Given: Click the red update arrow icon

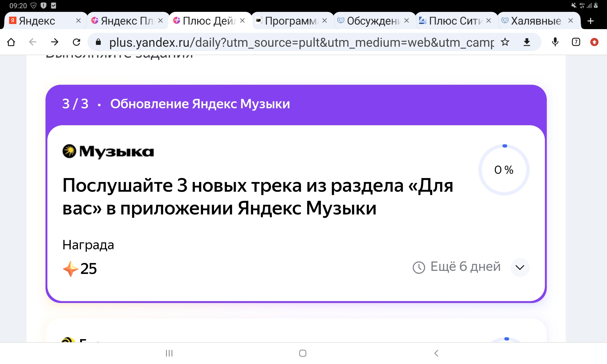Looking at the screenshot, I should pos(594,42).
